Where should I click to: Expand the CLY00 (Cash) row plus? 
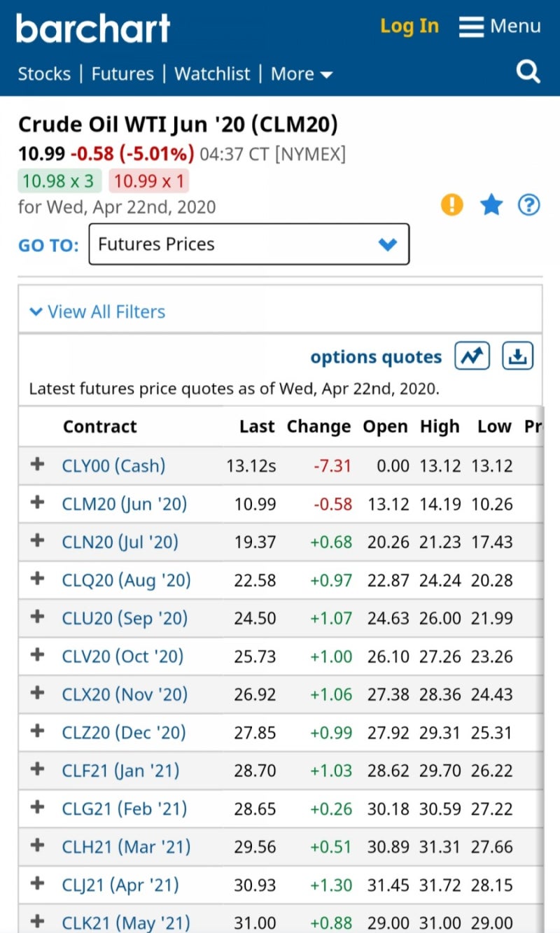click(x=38, y=465)
